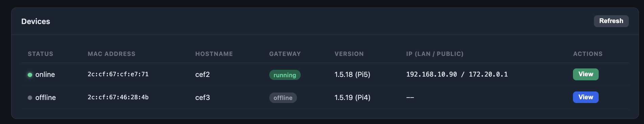Select the MAC Address column header
The width and height of the screenshot is (644, 124).
[112, 54]
